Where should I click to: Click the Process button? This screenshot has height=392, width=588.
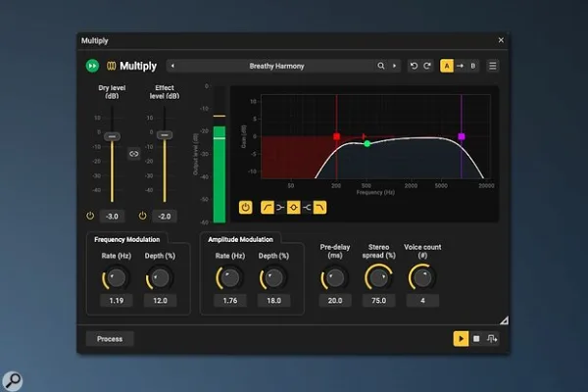110,339
